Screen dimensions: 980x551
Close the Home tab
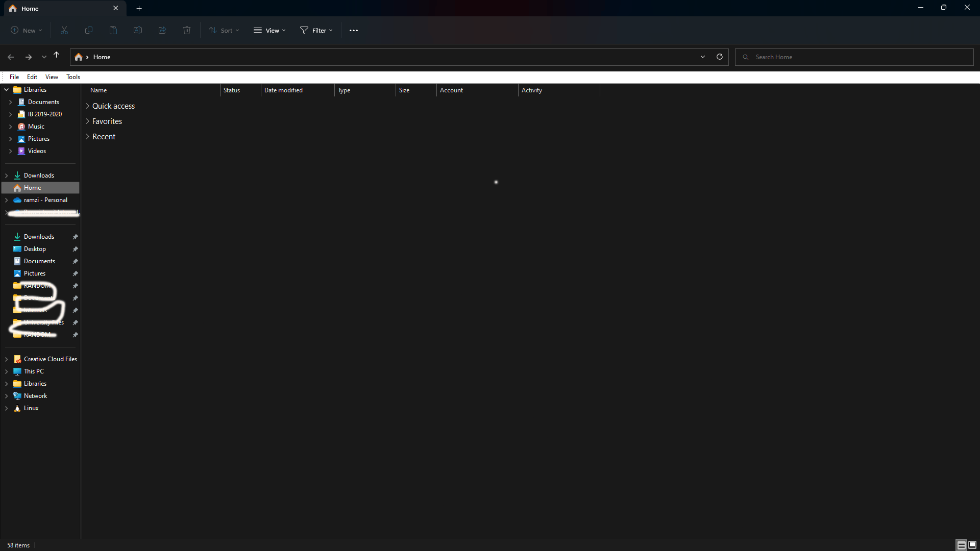pos(116,8)
